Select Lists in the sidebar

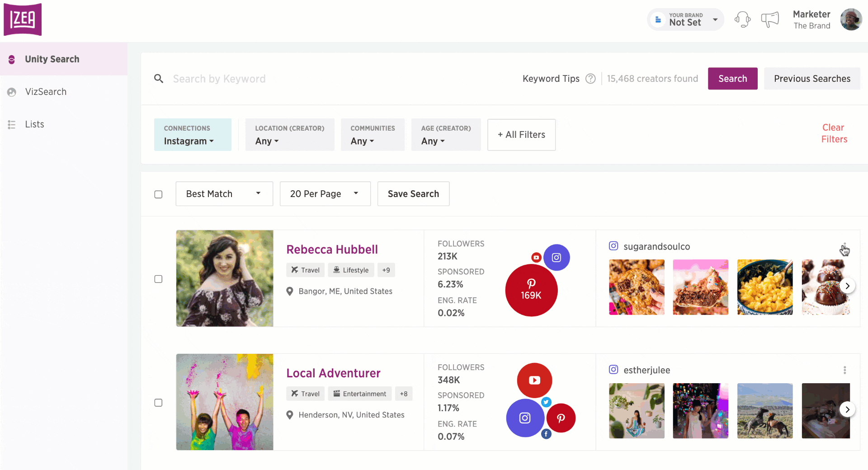[x=34, y=124]
